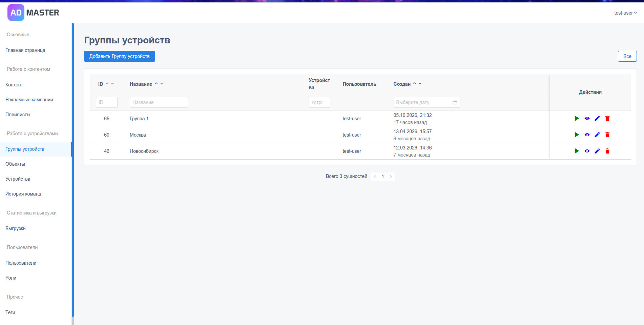Screen dimensions: 644x325
Task: Navigate to Объекты section
Action: click(15, 164)
